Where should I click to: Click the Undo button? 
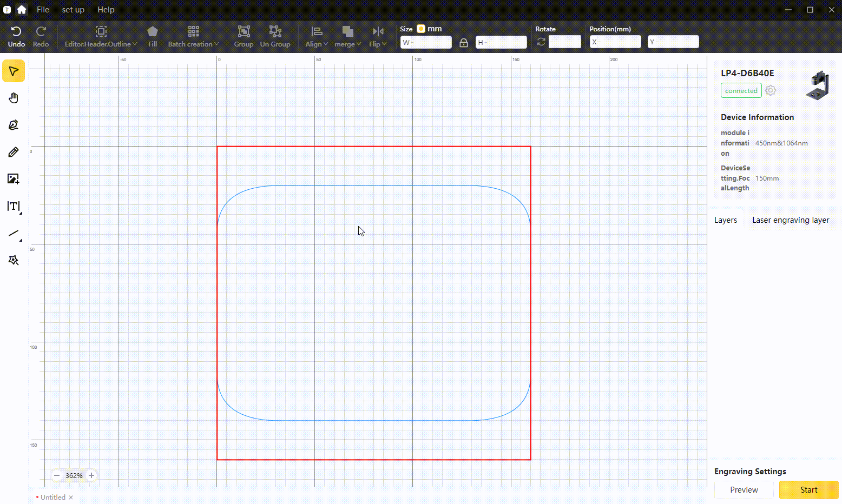tap(16, 36)
